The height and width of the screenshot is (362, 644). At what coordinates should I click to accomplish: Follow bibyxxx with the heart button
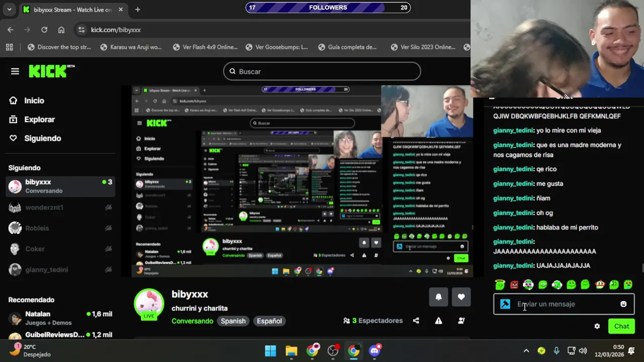click(x=461, y=297)
